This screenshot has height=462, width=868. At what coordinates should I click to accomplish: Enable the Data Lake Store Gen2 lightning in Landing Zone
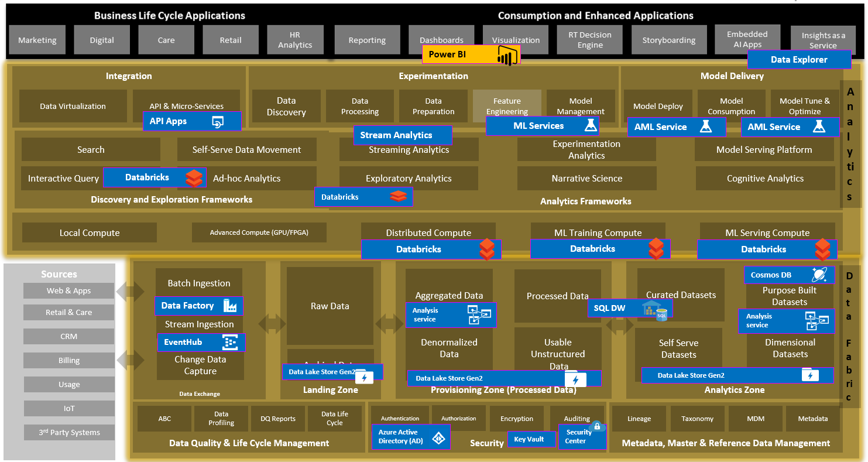pyautogui.click(x=366, y=378)
